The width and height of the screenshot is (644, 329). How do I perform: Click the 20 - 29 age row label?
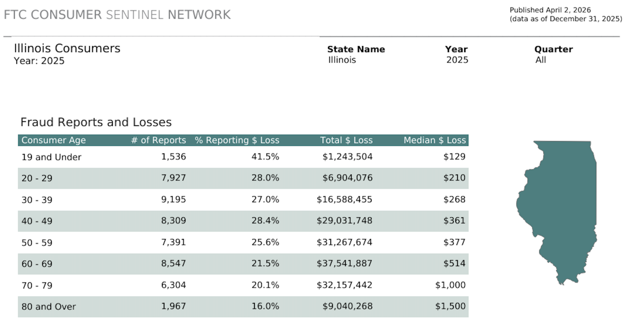click(x=37, y=178)
